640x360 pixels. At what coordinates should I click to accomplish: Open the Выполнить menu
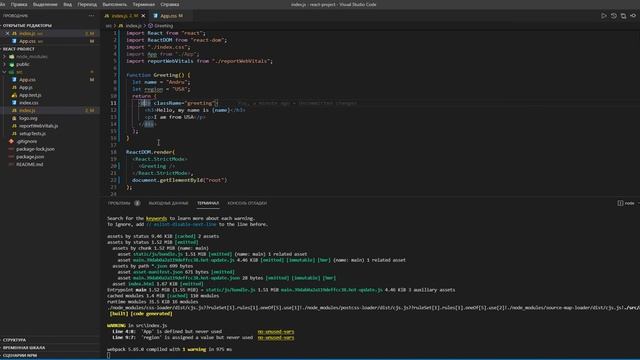(114, 4)
